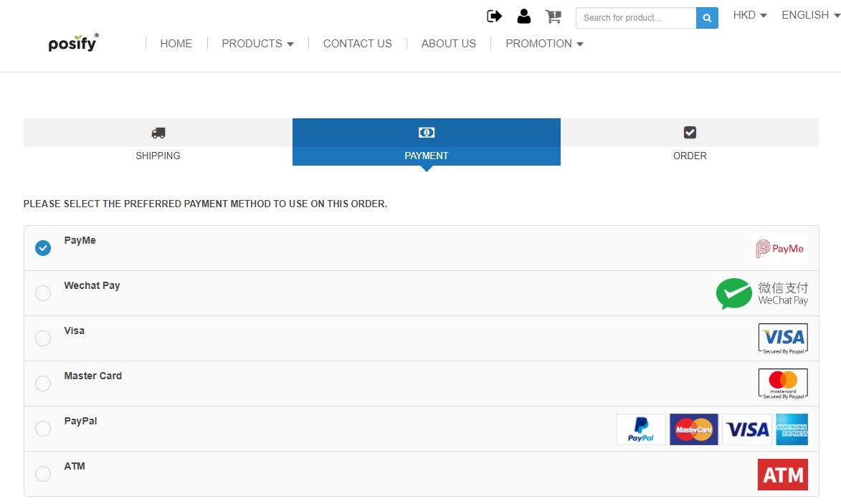841x504 pixels.
Task: Select the PayMe radio button
Action: [43, 248]
